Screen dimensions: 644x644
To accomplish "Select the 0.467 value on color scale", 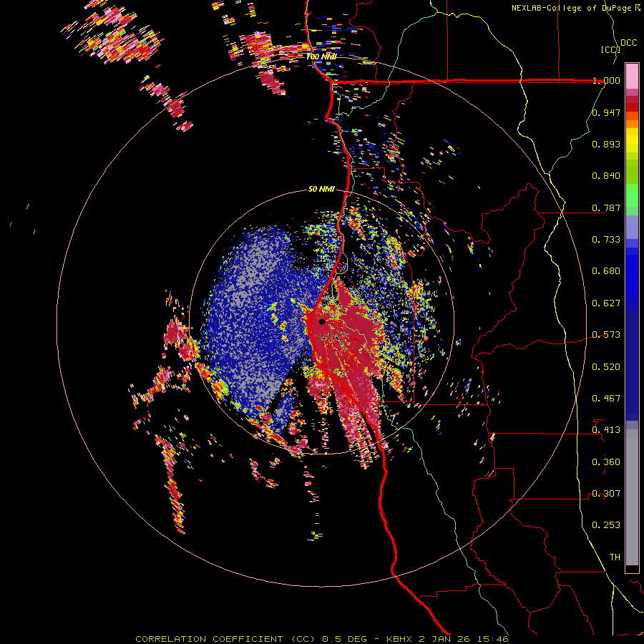I will pos(606,399).
